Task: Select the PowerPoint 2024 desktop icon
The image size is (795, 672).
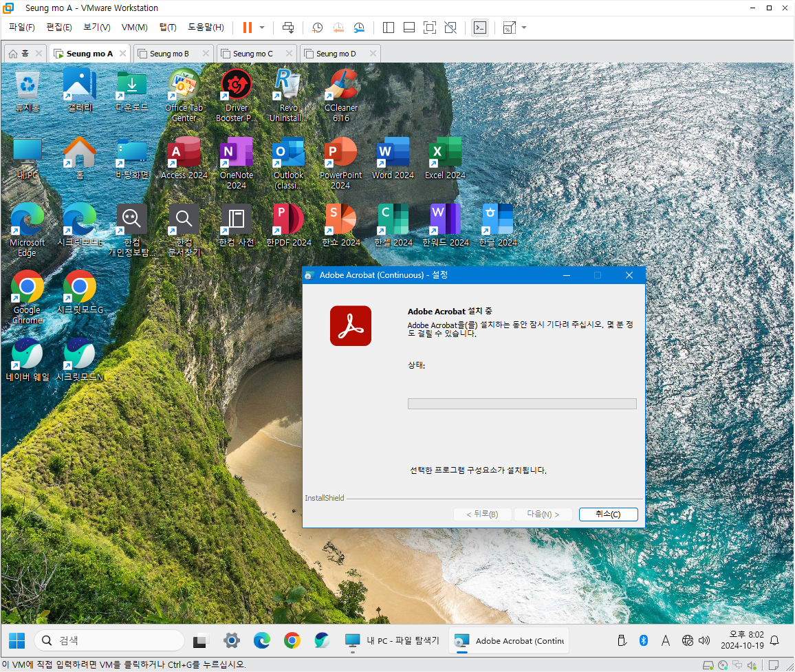Action: click(341, 163)
